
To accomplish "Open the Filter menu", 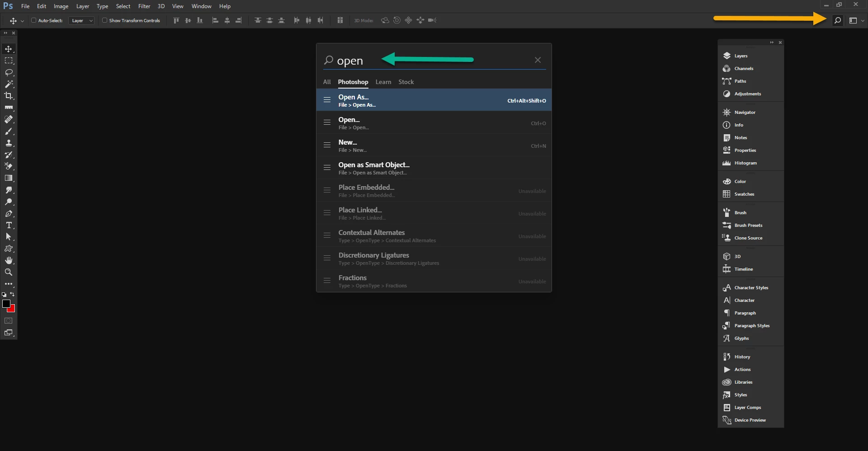I will coord(144,6).
